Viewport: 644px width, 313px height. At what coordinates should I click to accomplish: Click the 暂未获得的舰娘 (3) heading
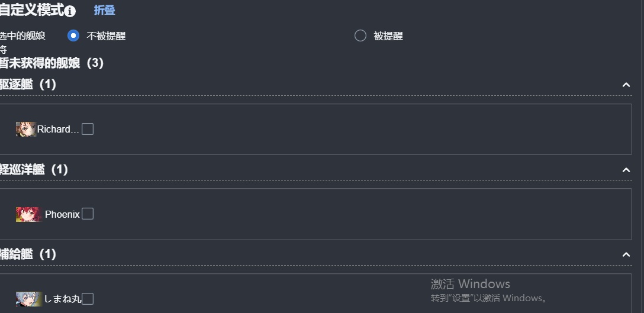(x=51, y=63)
